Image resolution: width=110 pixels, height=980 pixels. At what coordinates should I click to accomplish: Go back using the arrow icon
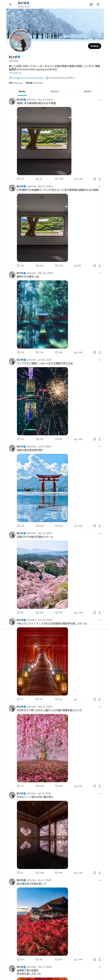pos(11,5)
